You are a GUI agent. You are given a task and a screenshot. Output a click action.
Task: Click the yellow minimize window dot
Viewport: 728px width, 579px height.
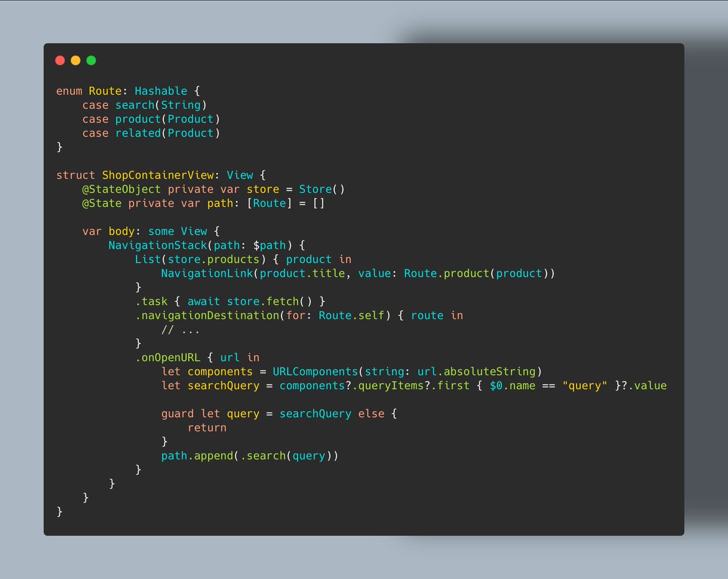[x=76, y=60]
